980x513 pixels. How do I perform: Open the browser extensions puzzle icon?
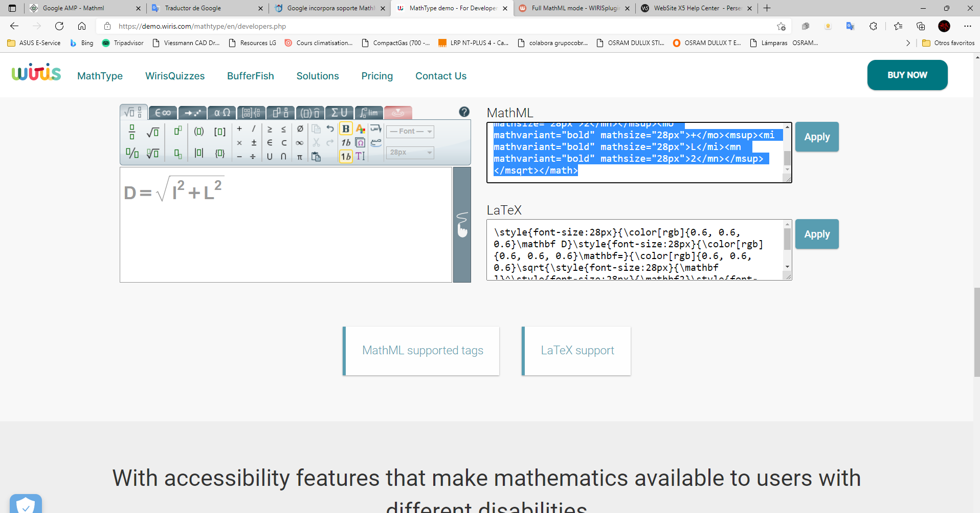click(873, 26)
